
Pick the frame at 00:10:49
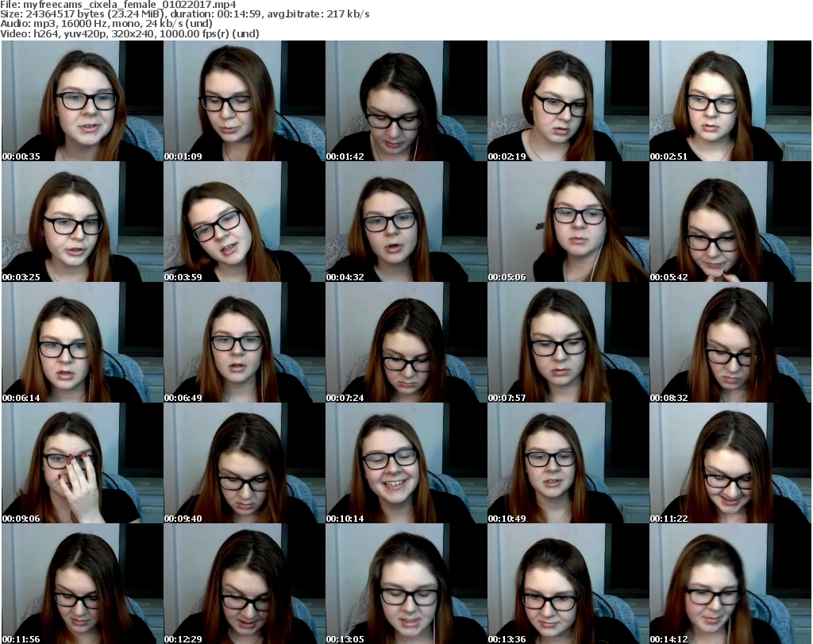(x=568, y=463)
